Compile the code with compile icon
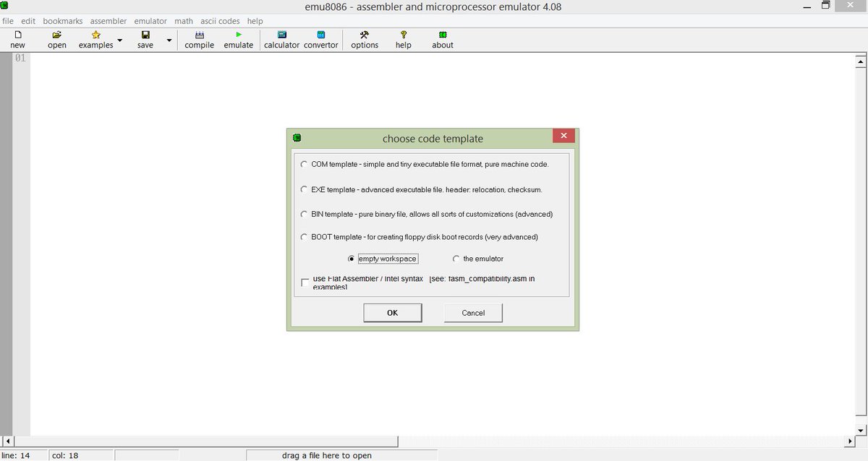 (200, 35)
